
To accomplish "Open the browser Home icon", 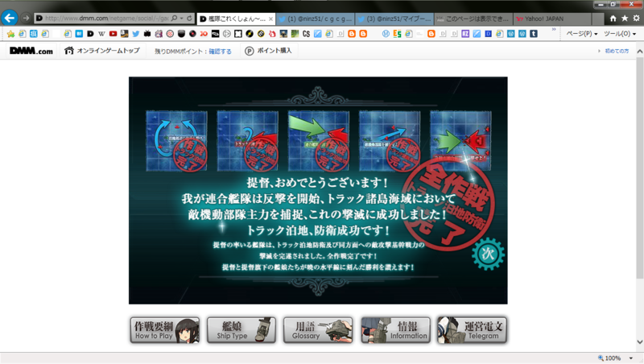I will pos(613,18).
